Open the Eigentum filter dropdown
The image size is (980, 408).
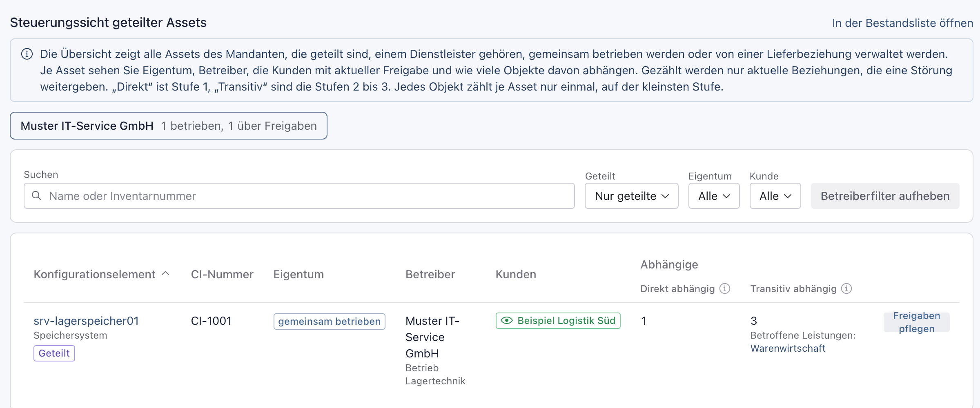(x=714, y=196)
